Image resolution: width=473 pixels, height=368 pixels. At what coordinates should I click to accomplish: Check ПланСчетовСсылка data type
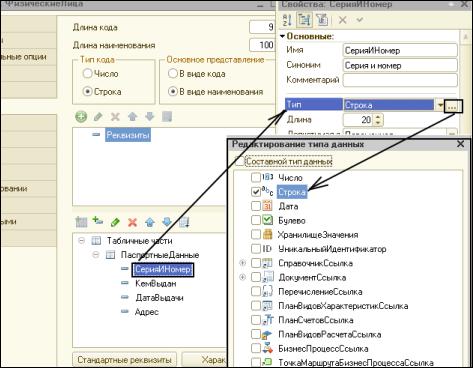click(256, 320)
